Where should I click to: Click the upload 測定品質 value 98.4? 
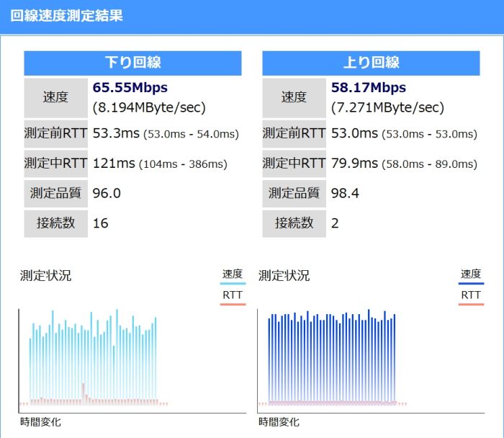[x=345, y=193]
